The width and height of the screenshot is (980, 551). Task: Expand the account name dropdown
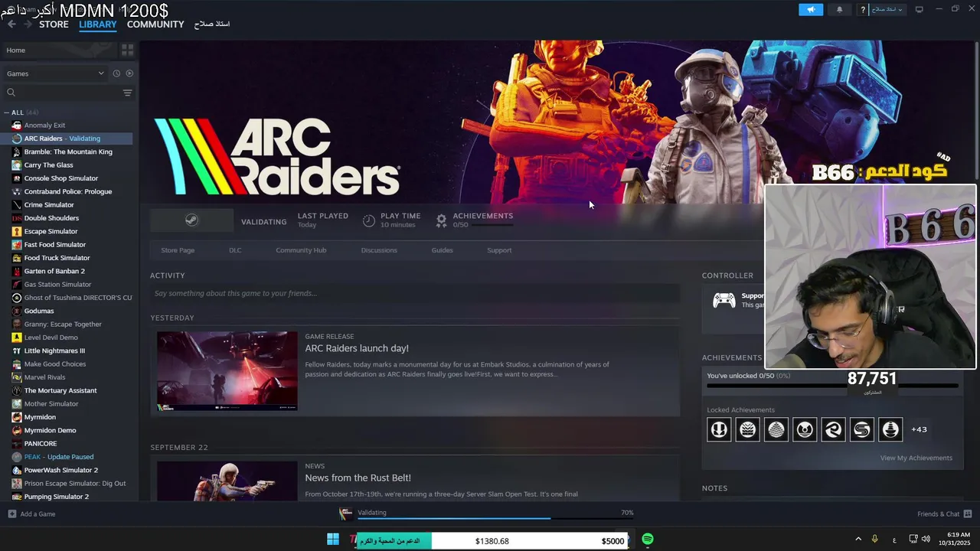(887, 9)
